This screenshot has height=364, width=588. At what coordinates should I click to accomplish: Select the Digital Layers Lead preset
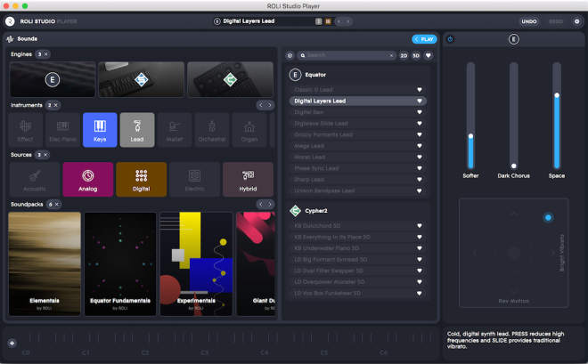tap(358, 101)
